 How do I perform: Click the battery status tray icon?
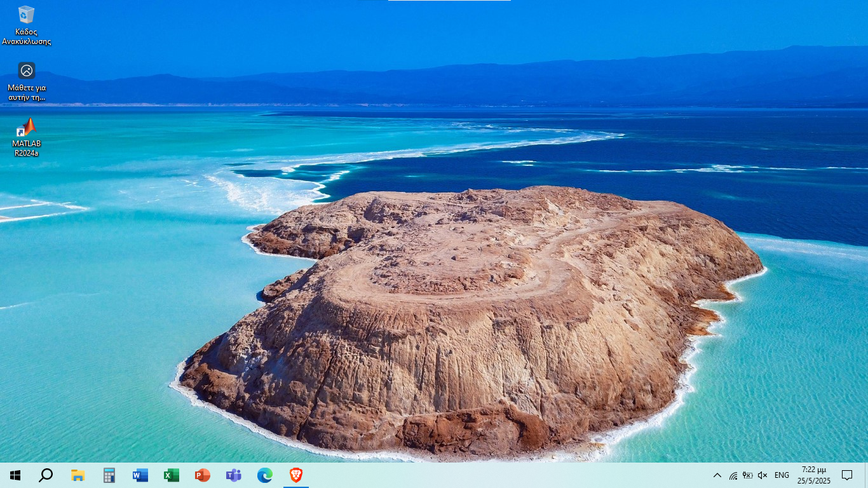pyautogui.click(x=748, y=475)
